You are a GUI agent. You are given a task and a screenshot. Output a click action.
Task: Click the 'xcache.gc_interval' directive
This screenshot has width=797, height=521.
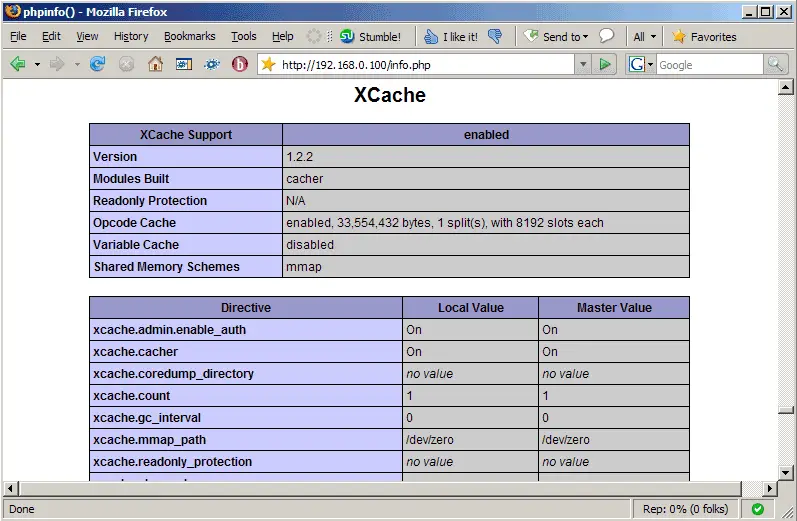tap(147, 418)
